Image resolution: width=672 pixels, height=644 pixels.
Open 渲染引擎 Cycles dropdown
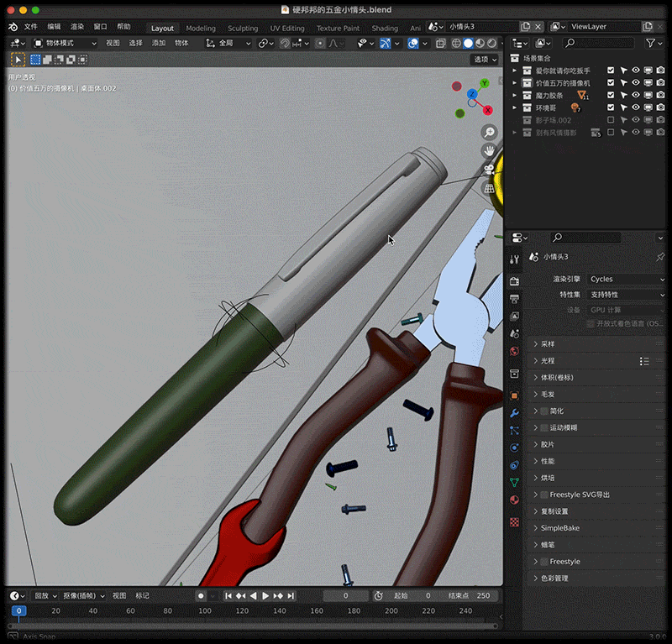tap(627, 279)
